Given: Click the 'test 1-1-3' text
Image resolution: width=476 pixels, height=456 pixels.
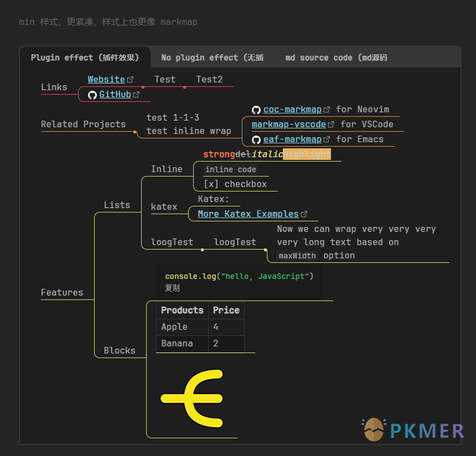Looking at the screenshot, I should [x=173, y=117].
